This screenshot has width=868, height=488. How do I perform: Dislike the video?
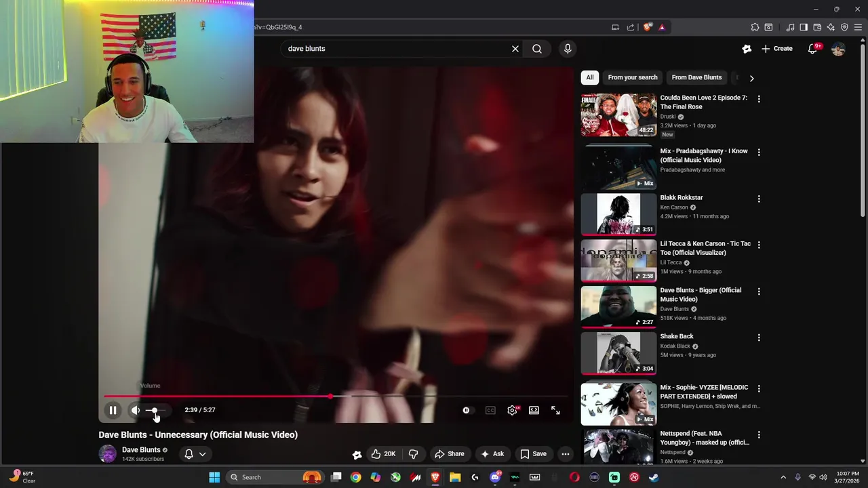coord(413,454)
